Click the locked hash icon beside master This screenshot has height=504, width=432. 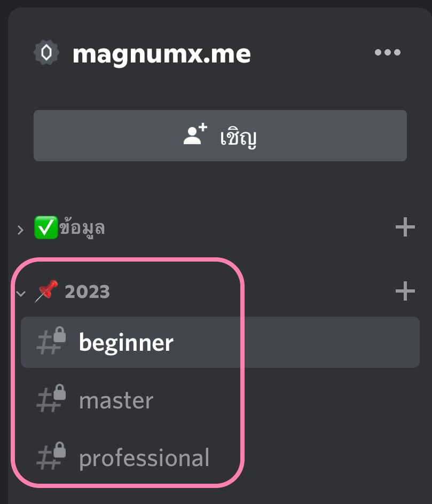coord(51,398)
